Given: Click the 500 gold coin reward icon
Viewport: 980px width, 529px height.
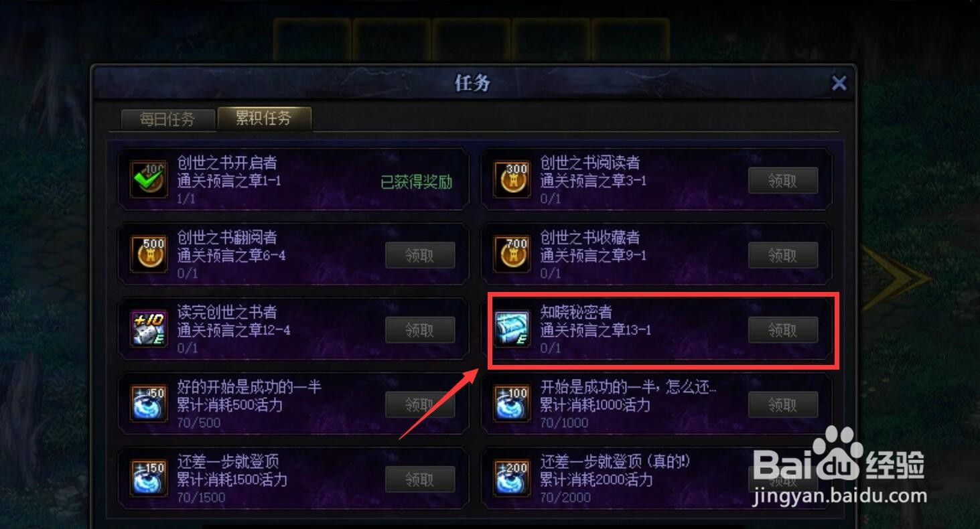Looking at the screenshot, I should (149, 254).
